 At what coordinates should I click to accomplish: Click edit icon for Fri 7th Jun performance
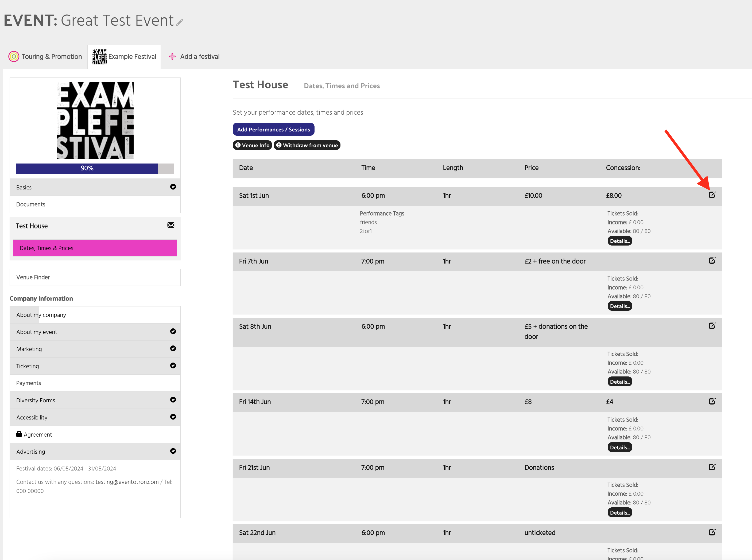point(712,261)
